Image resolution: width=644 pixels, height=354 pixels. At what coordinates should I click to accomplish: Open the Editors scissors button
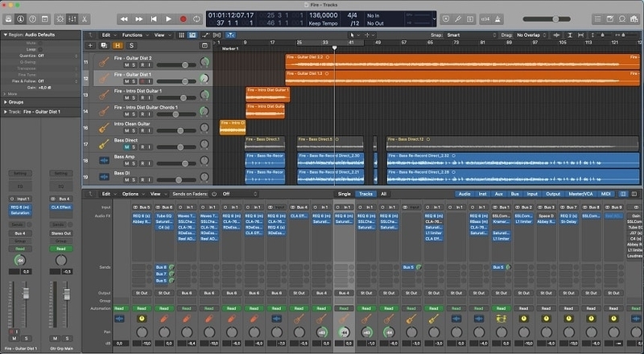point(85,19)
